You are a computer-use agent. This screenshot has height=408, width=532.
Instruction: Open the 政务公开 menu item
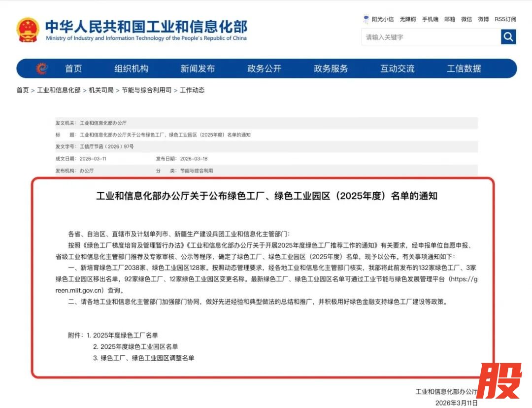264,68
